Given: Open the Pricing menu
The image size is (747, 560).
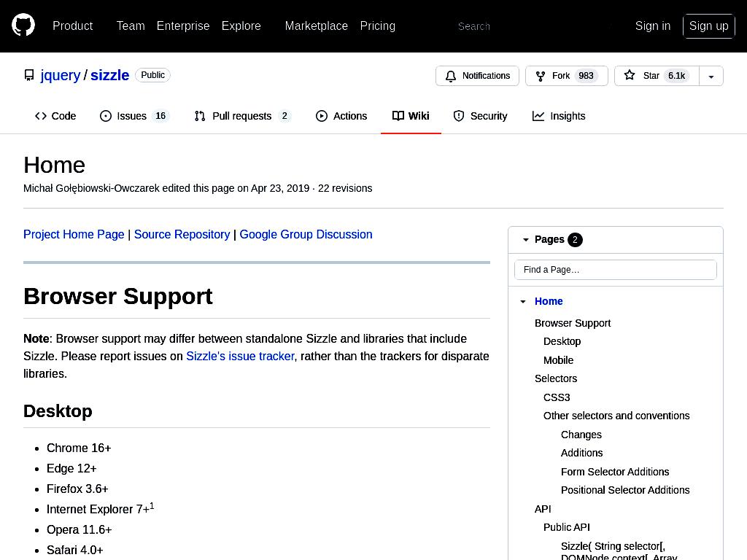Looking at the screenshot, I should [x=377, y=26].
